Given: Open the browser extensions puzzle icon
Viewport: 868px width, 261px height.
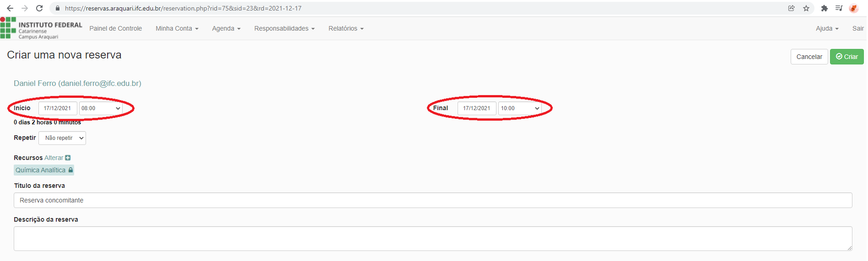Looking at the screenshot, I should (x=825, y=8).
